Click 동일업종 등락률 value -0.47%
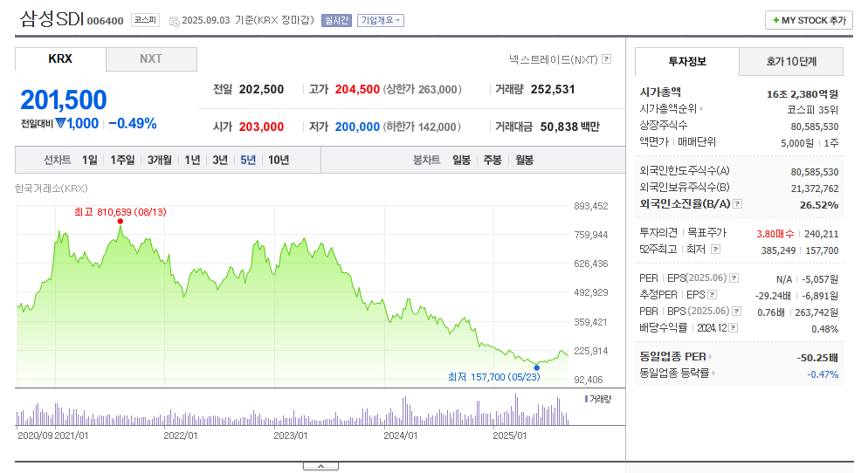The width and height of the screenshot is (868, 473). click(x=823, y=374)
